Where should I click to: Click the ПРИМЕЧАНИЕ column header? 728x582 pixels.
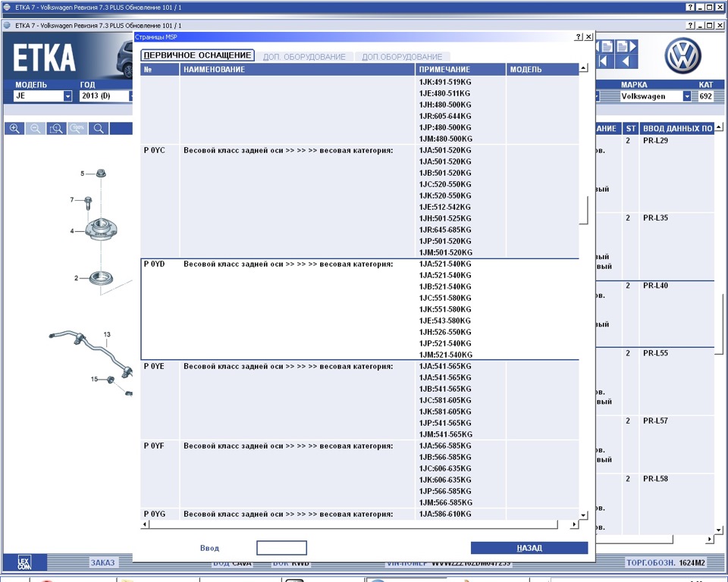click(460, 70)
